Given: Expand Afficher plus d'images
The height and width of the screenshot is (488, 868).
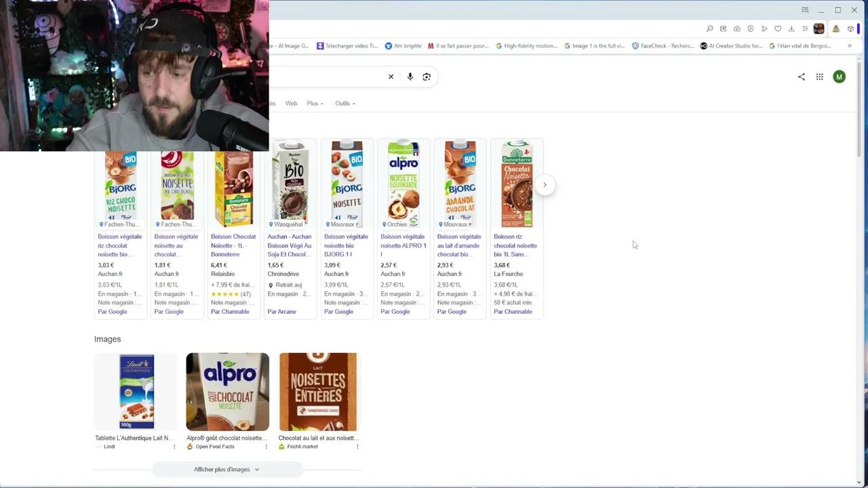Looking at the screenshot, I should pos(227,469).
